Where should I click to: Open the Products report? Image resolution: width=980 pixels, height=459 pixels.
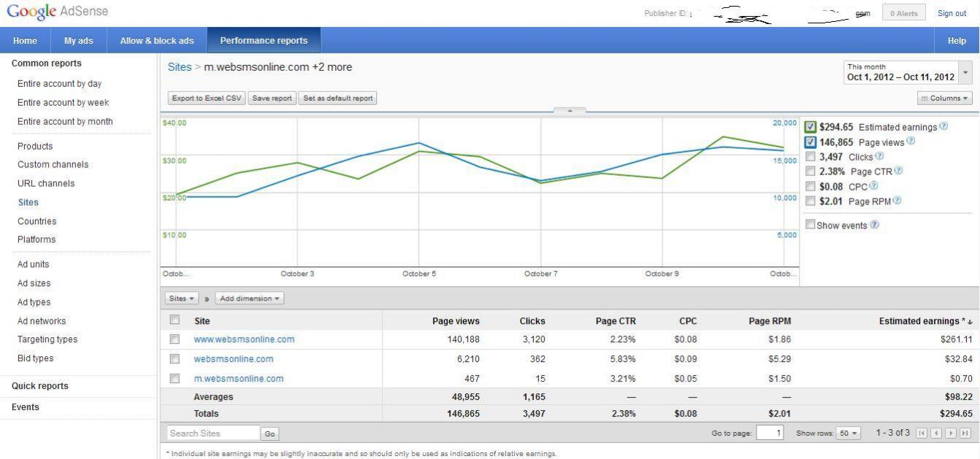(35, 147)
